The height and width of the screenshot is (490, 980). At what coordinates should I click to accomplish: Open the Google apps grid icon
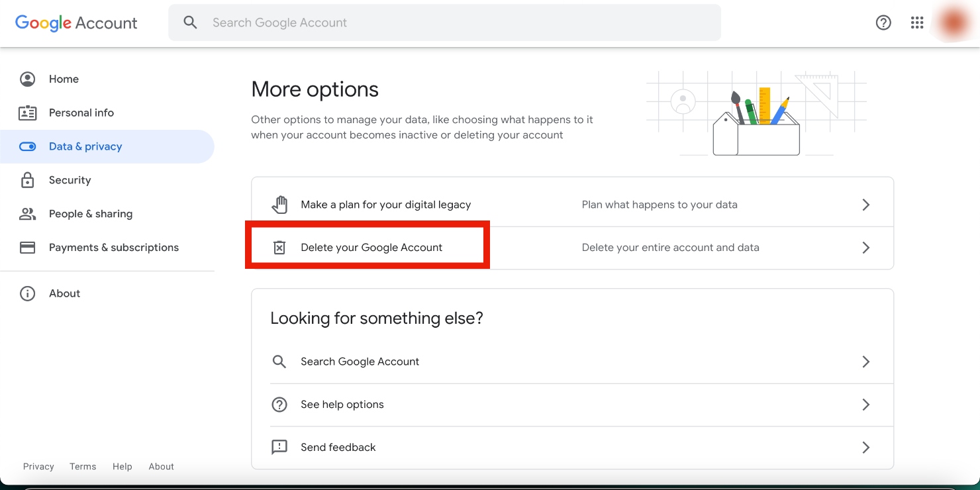click(917, 23)
